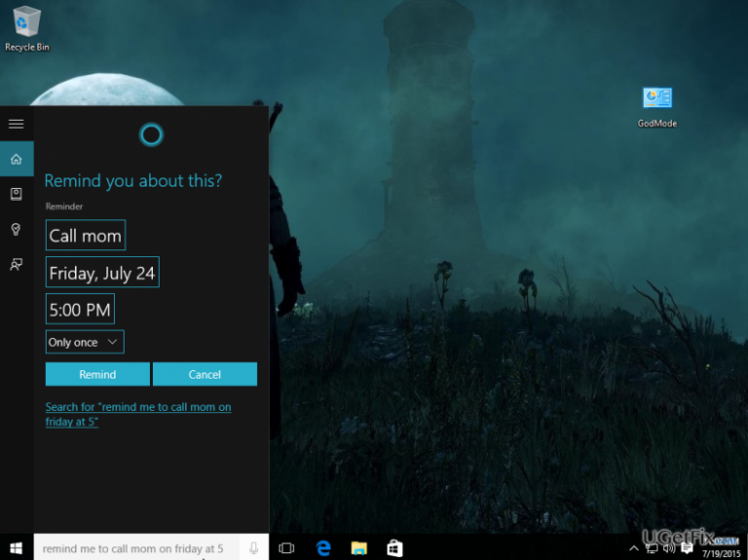Select the GodMode desktop icon
This screenshot has height=560, width=748.
(x=656, y=108)
